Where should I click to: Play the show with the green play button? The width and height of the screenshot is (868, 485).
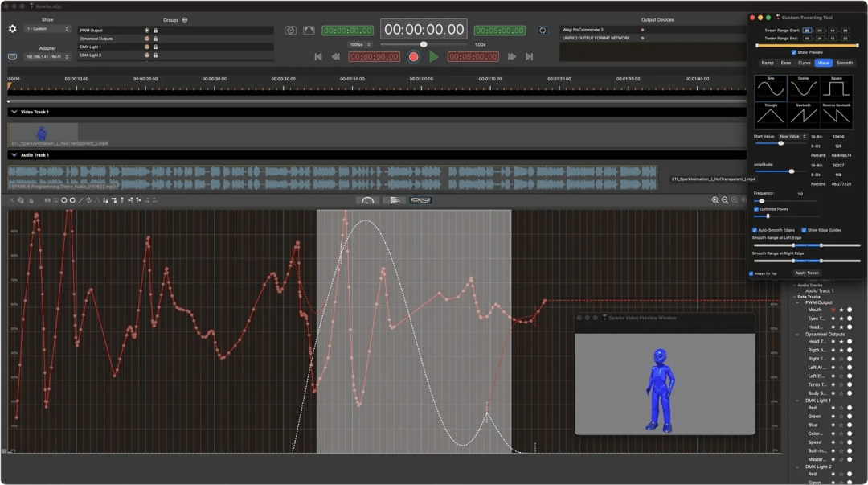pyautogui.click(x=433, y=56)
